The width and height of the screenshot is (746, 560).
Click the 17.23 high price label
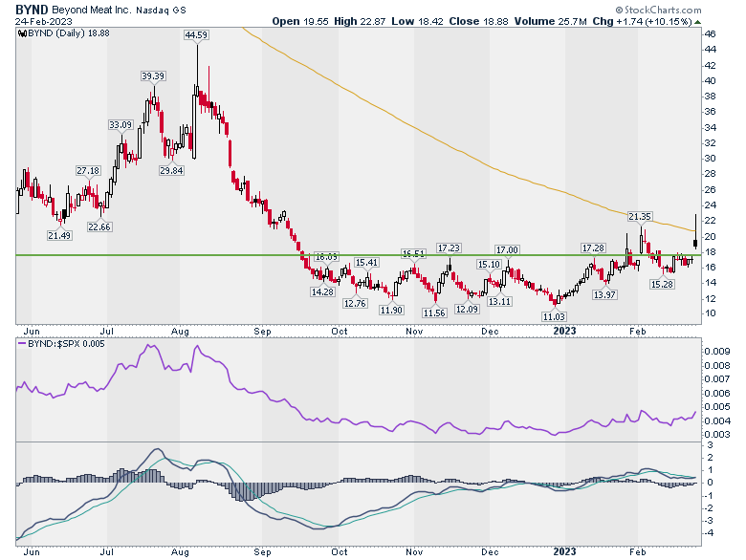click(x=450, y=248)
